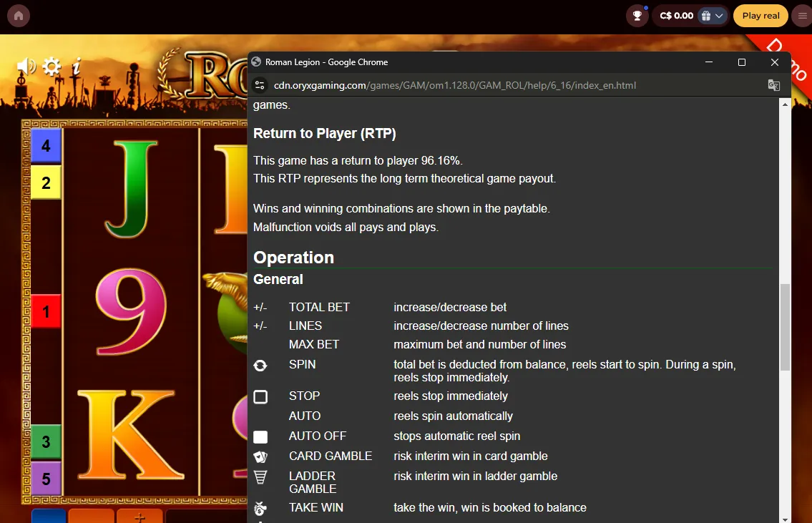
Task: Click the help window scrollbar thumb
Action: coord(785,327)
